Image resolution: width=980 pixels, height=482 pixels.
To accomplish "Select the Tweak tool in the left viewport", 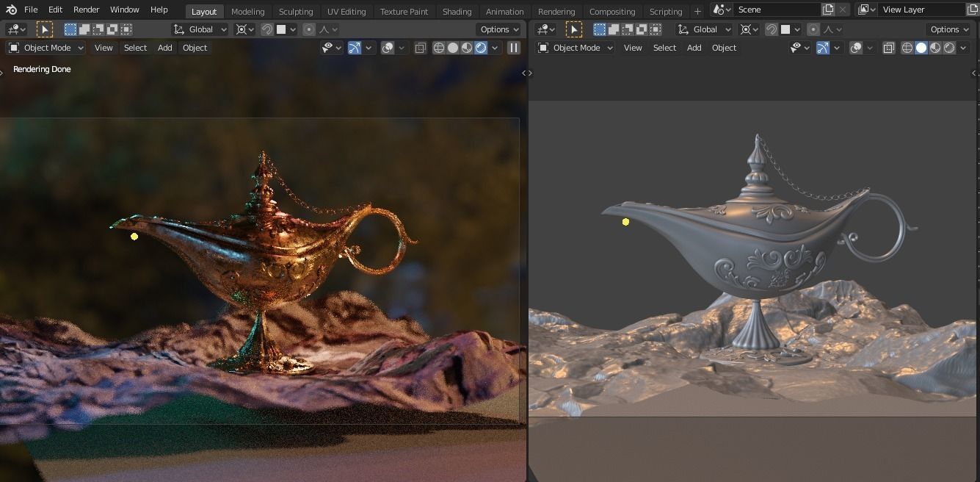I will pos(46,29).
